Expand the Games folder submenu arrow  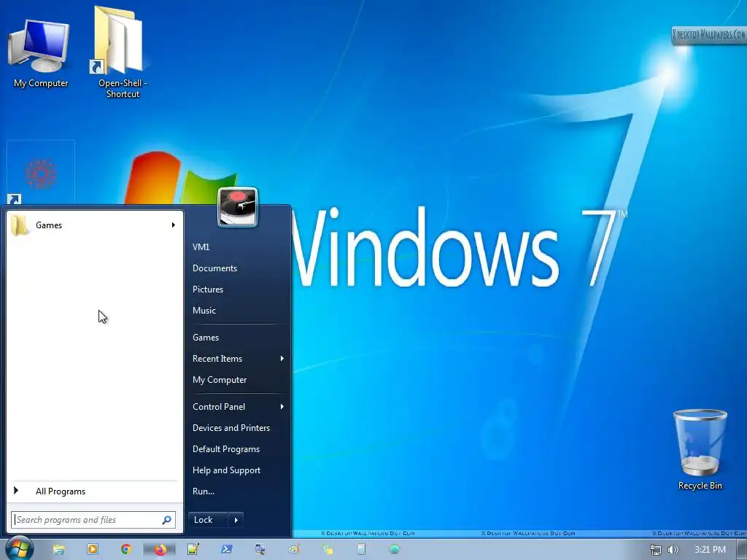point(174,225)
